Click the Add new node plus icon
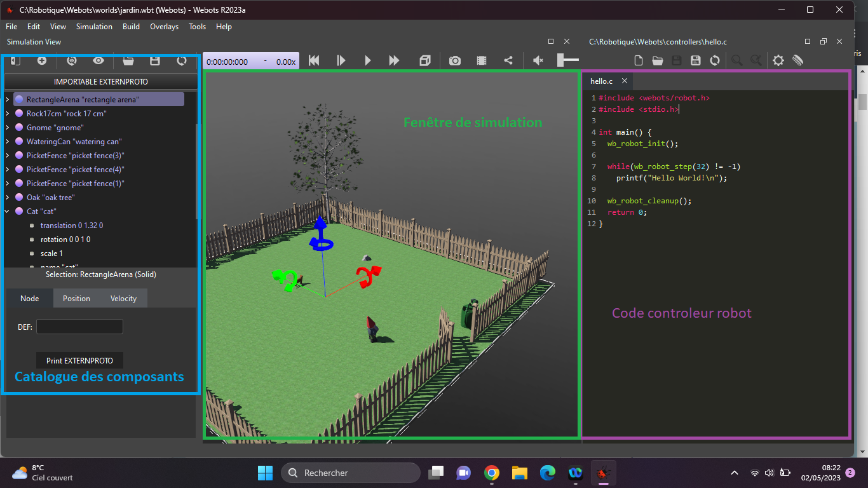Viewport: 868px width, 488px height. [x=42, y=61]
